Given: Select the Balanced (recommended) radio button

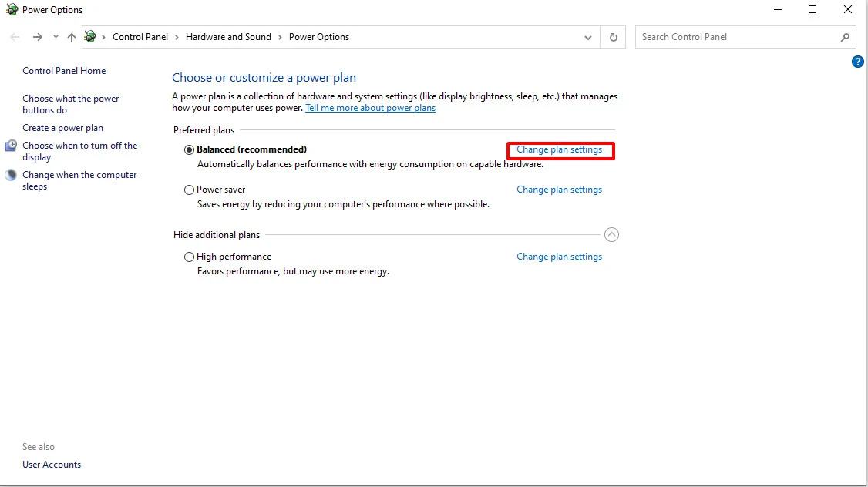Looking at the screenshot, I should [190, 149].
